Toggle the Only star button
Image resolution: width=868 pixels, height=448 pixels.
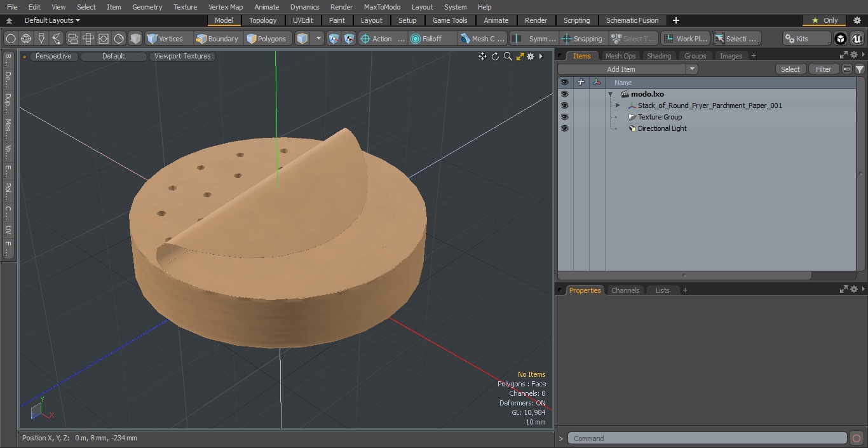(825, 20)
